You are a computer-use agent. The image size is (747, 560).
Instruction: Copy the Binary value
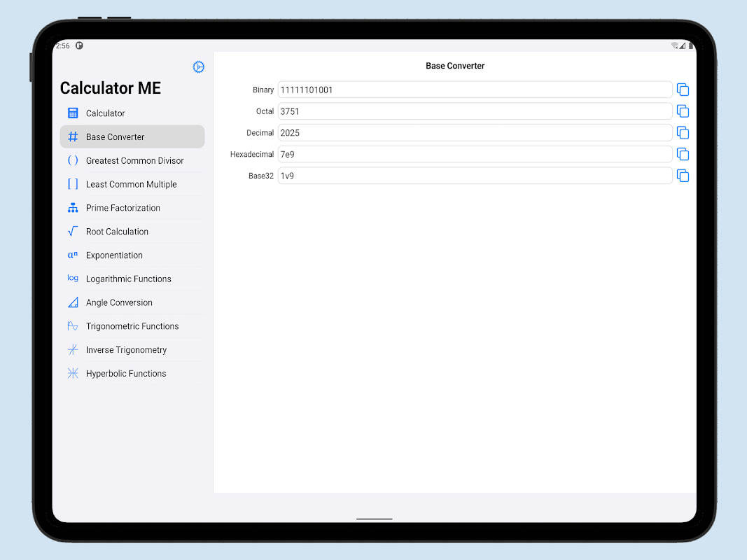[x=683, y=90]
